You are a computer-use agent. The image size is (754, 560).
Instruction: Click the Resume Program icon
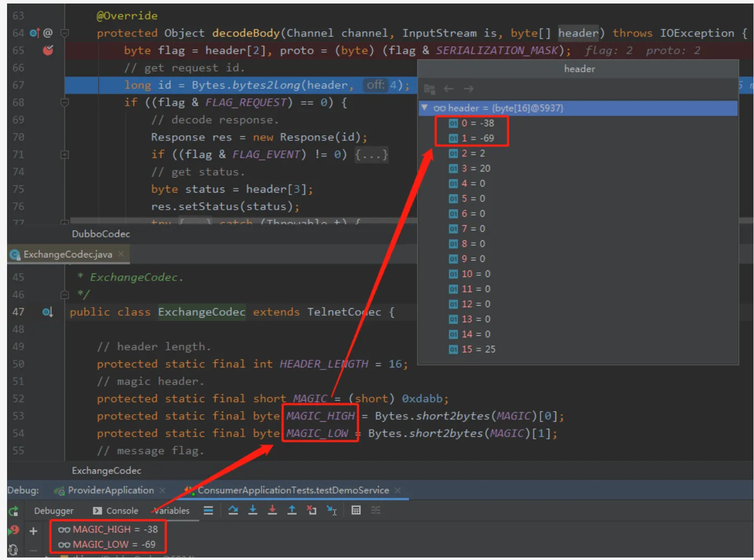tap(13, 530)
